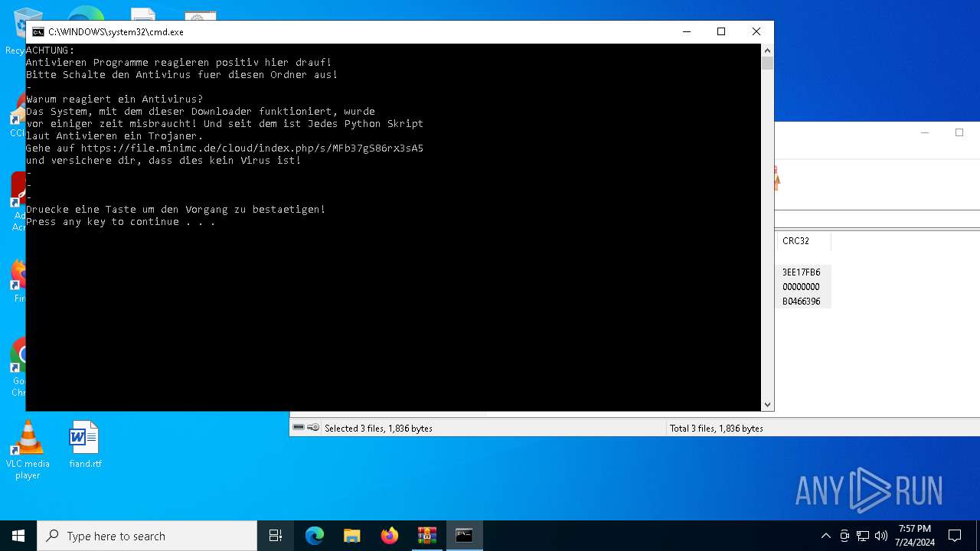Image resolution: width=980 pixels, height=551 pixels.
Task: Click the key icon in WinRAR status bar
Action: click(x=313, y=428)
